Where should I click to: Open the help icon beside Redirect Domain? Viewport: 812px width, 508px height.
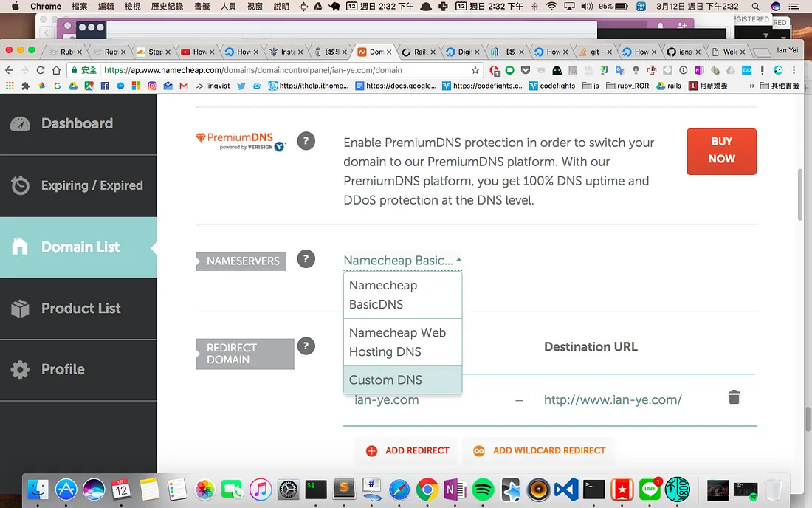coord(306,346)
